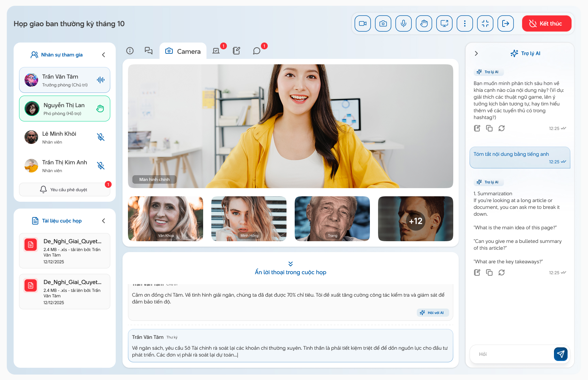The width and height of the screenshot is (588, 380).
Task: Collapse the Tài liệu cuộc họp panel
Action: [103, 221]
